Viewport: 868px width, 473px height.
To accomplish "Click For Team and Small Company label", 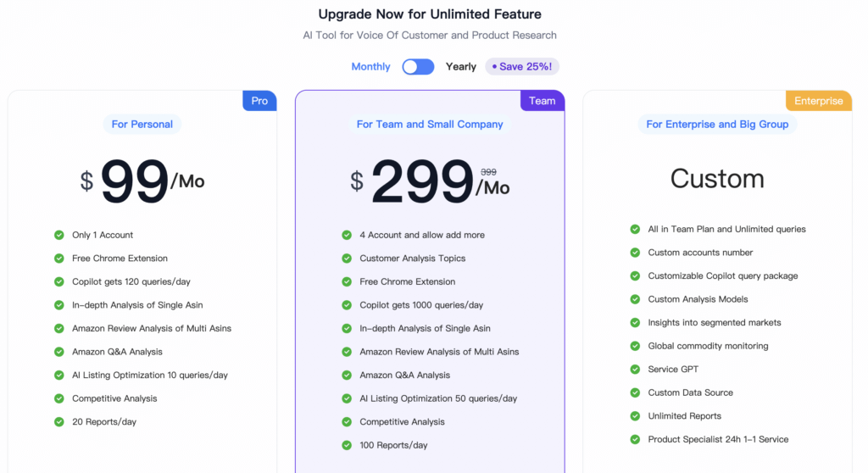I will [430, 124].
